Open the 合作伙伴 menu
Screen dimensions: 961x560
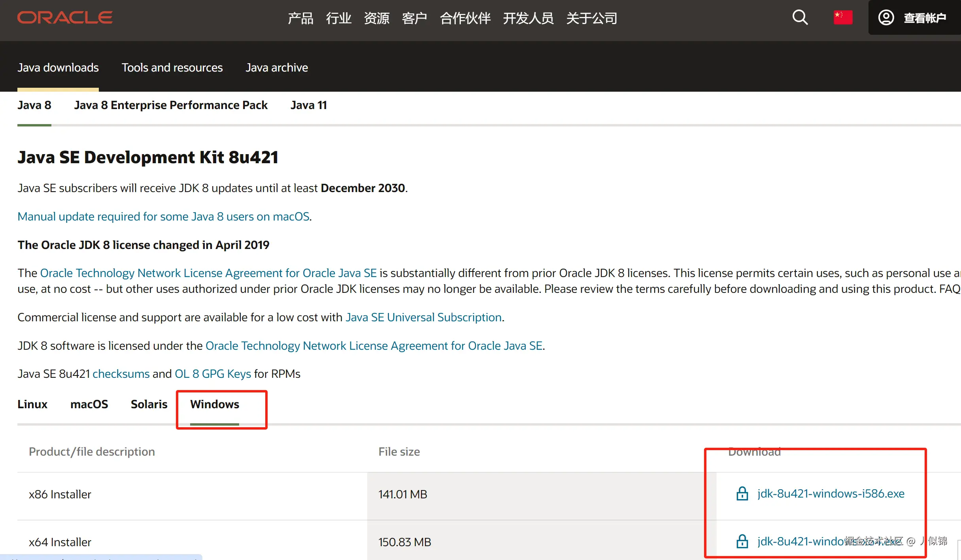(x=465, y=18)
